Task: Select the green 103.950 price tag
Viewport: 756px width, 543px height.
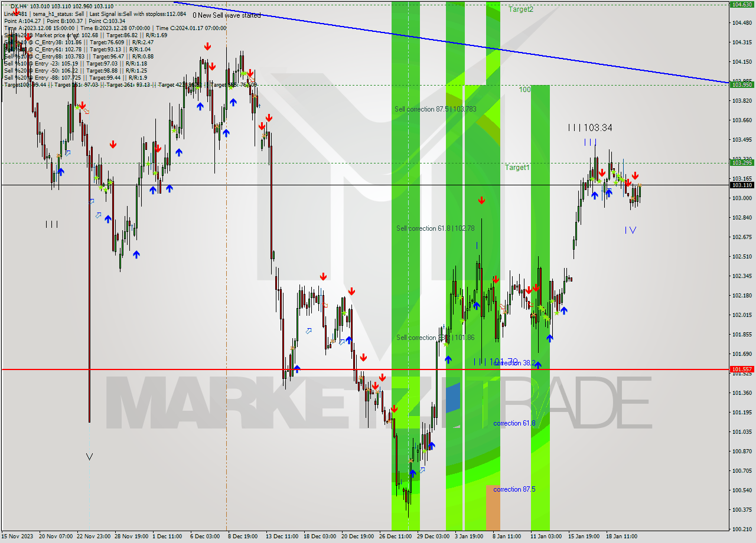Action: (x=742, y=84)
